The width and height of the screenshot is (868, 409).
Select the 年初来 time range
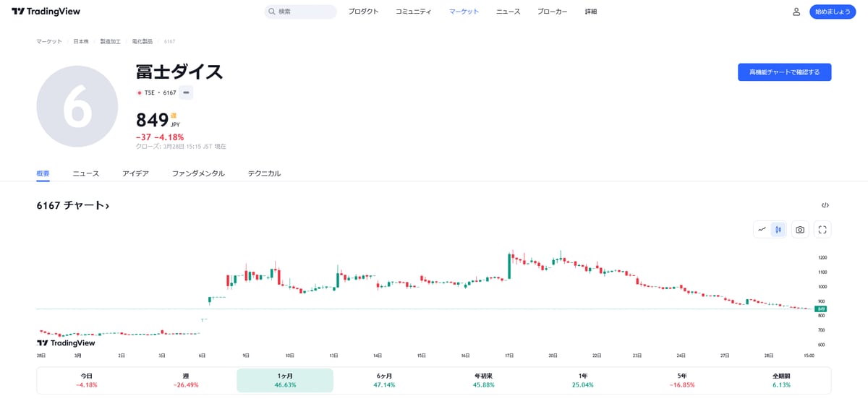pos(484,380)
